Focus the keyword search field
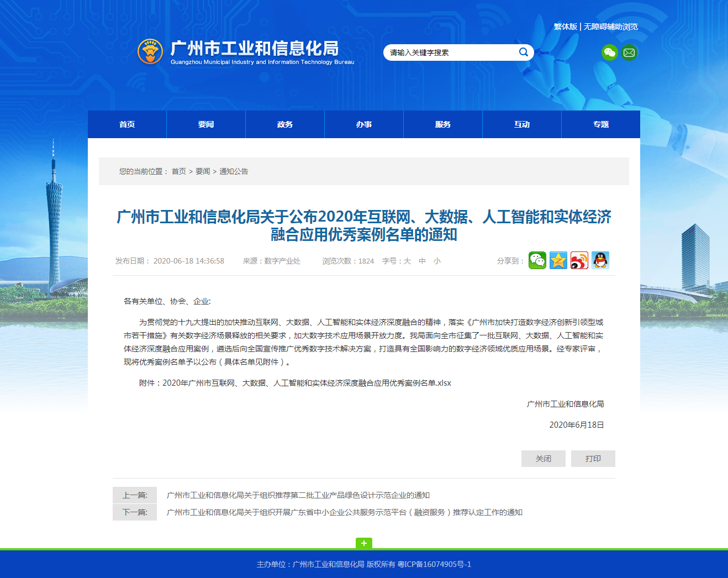728x578 pixels. pyautogui.click(x=453, y=52)
